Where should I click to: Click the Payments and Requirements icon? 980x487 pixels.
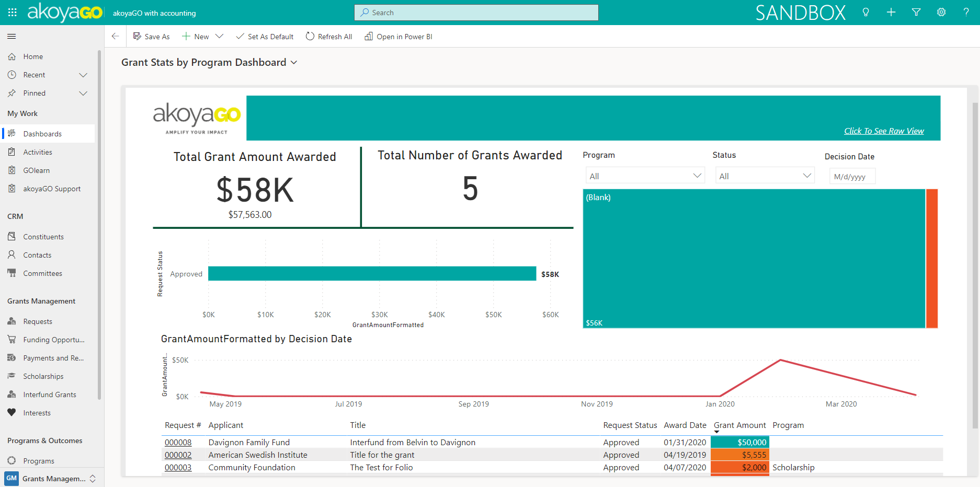pos(12,358)
